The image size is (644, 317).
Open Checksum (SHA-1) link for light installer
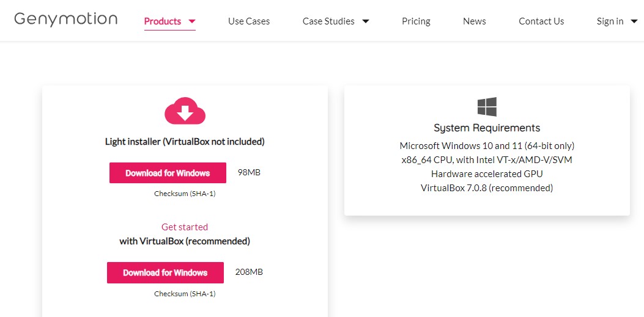coord(185,194)
